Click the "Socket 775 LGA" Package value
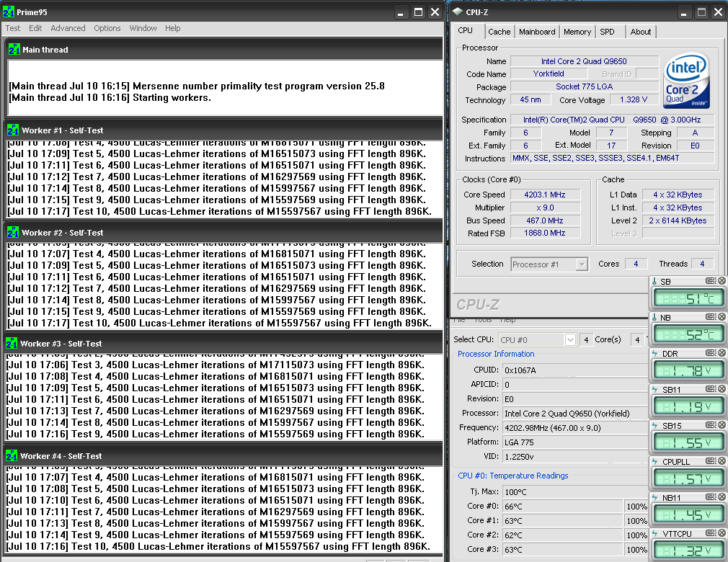 point(584,86)
